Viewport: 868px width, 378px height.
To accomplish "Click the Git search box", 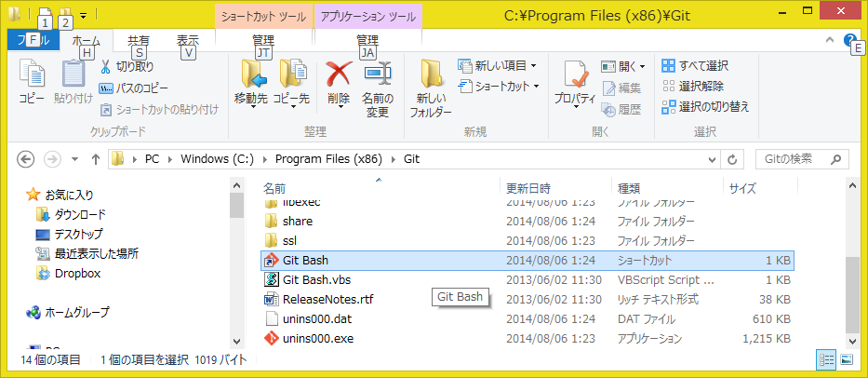I will pyautogui.click(x=802, y=159).
